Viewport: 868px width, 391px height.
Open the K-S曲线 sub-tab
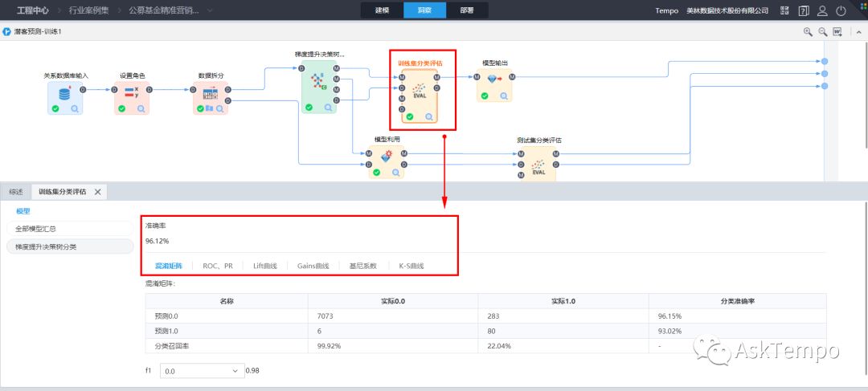[x=411, y=266]
